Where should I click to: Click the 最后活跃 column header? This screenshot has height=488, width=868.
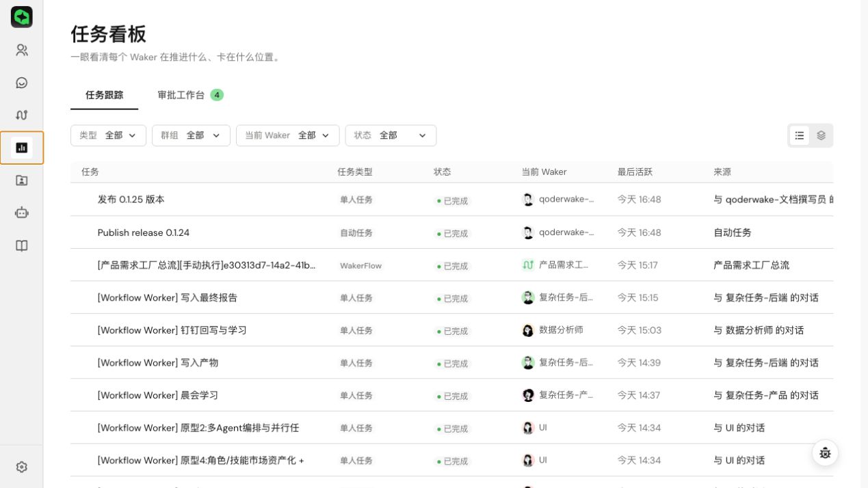tap(635, 172)
